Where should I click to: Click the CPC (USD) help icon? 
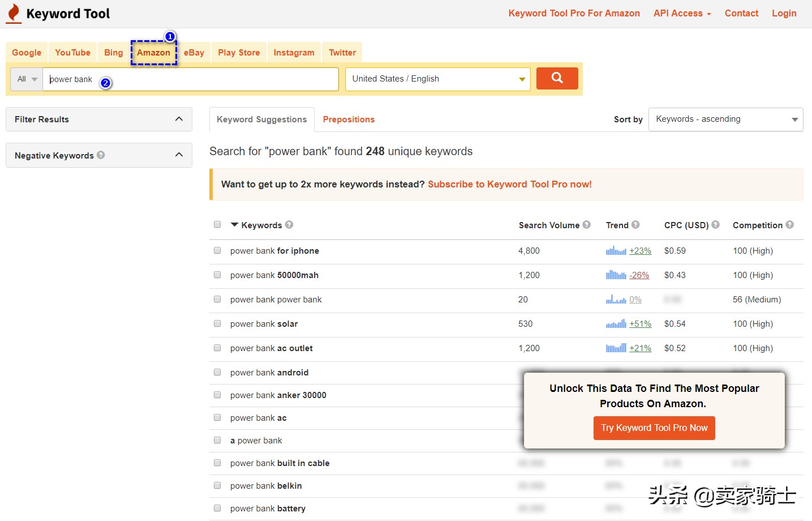[x=715, y=224]
